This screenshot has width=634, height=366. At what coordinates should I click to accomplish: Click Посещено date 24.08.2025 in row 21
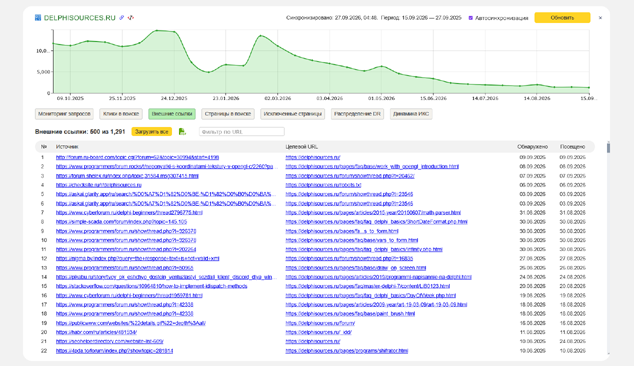click(x=573, y=341)
